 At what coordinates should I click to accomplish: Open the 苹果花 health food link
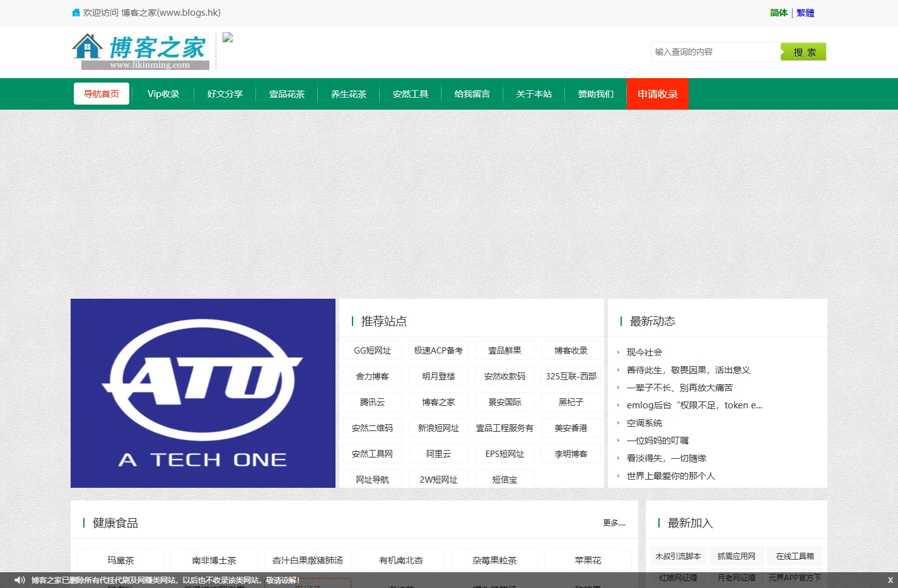[588, 560]
